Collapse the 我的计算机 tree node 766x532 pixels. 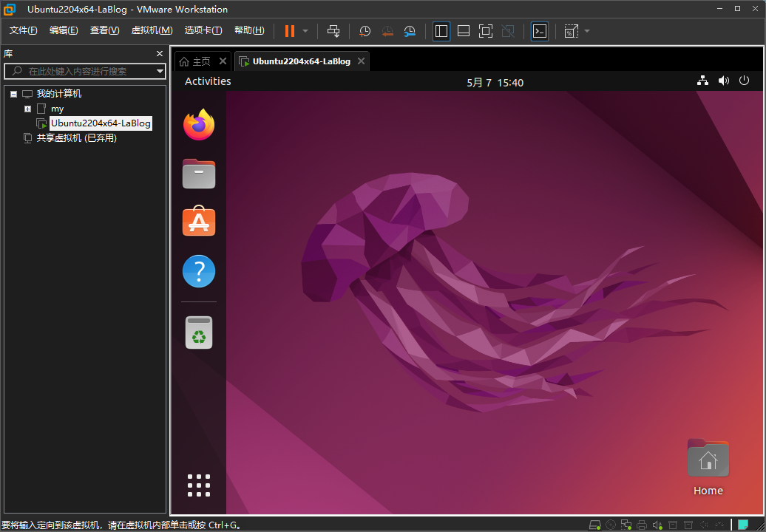pyautogui.click(x=13, y=94)
